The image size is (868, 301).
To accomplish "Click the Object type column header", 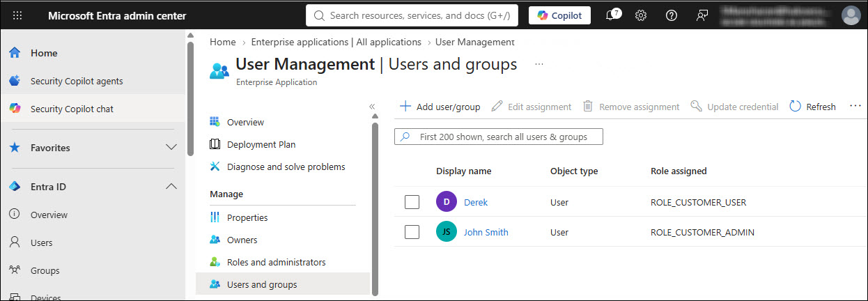I will (574, 171).
